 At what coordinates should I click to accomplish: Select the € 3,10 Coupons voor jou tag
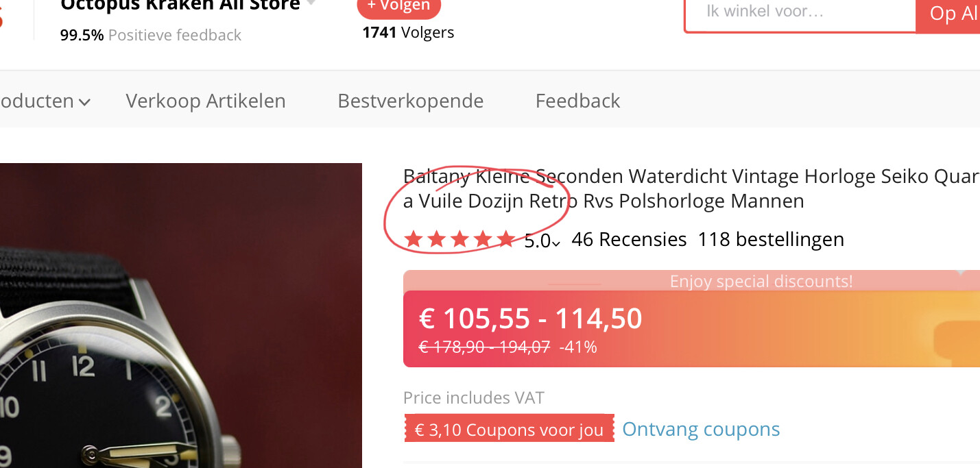click(x=509, y=429)
